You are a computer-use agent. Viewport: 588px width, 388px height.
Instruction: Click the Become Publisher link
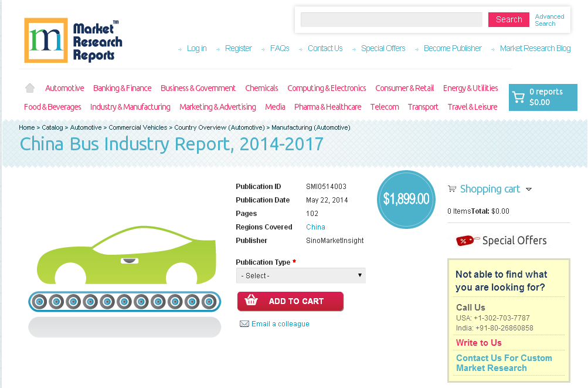453,49
